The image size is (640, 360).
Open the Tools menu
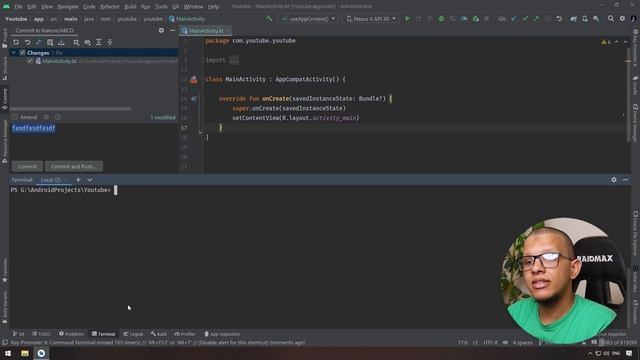pos(161,7)
